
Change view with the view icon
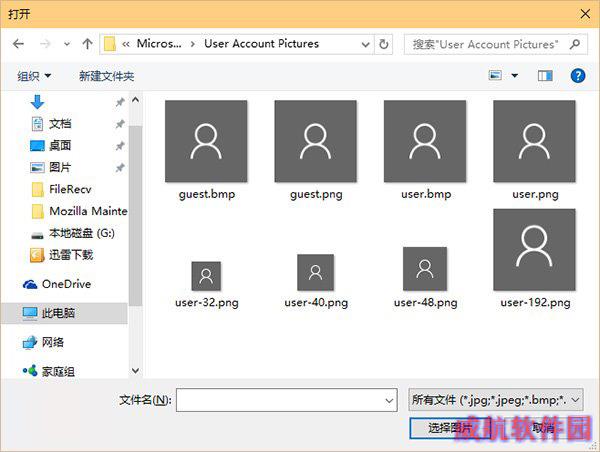click(495, 75)
